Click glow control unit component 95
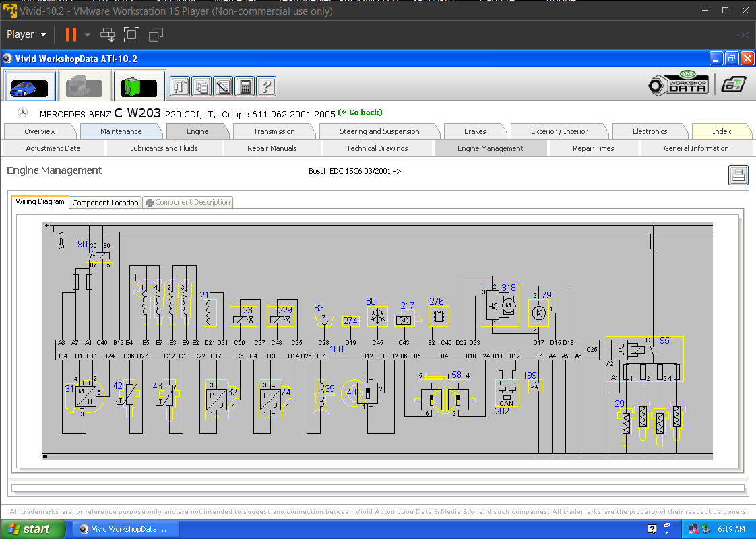756x539 pixels. [x=645, y=359]
